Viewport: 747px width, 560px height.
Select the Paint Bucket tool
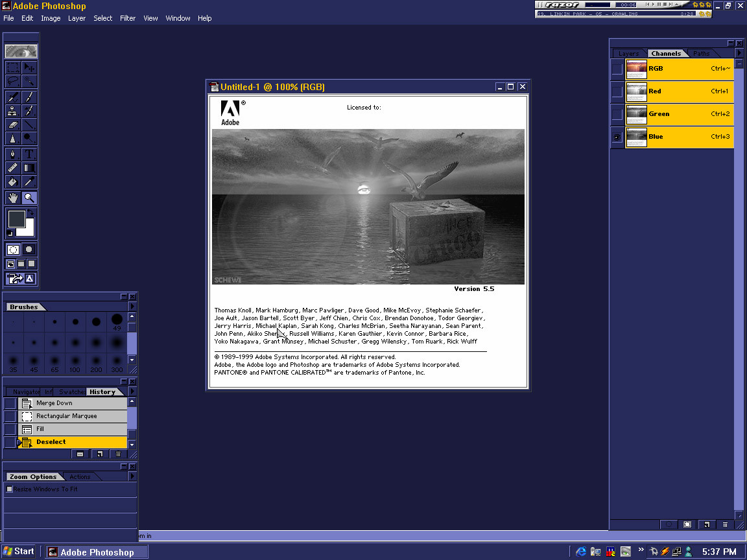pyautogui.click(x=13, y=182)
